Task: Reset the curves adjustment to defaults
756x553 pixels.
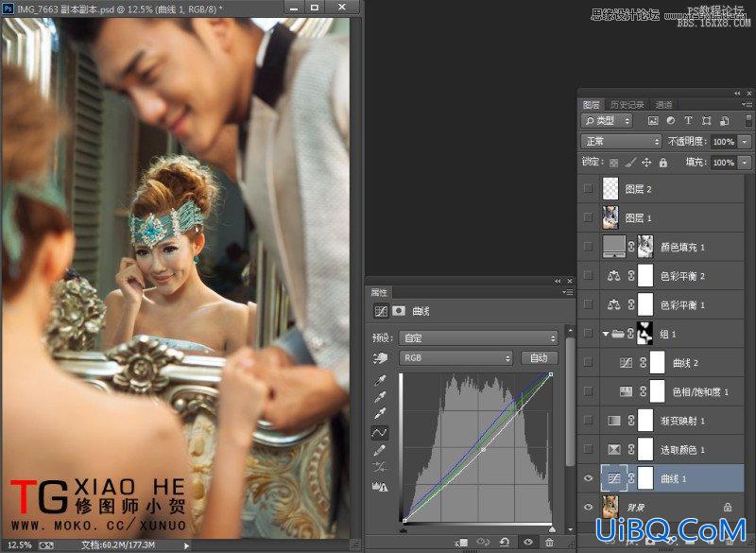Action: point(505,543)
